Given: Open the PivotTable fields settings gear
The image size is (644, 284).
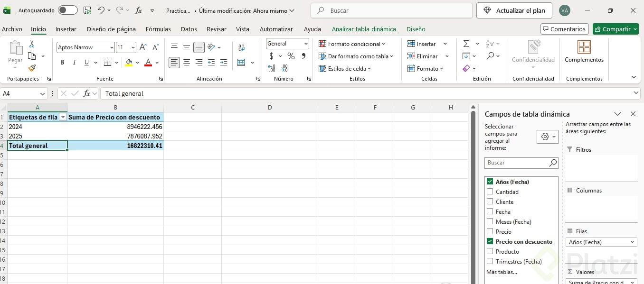Looking at the screenshot, I should 548,137.
